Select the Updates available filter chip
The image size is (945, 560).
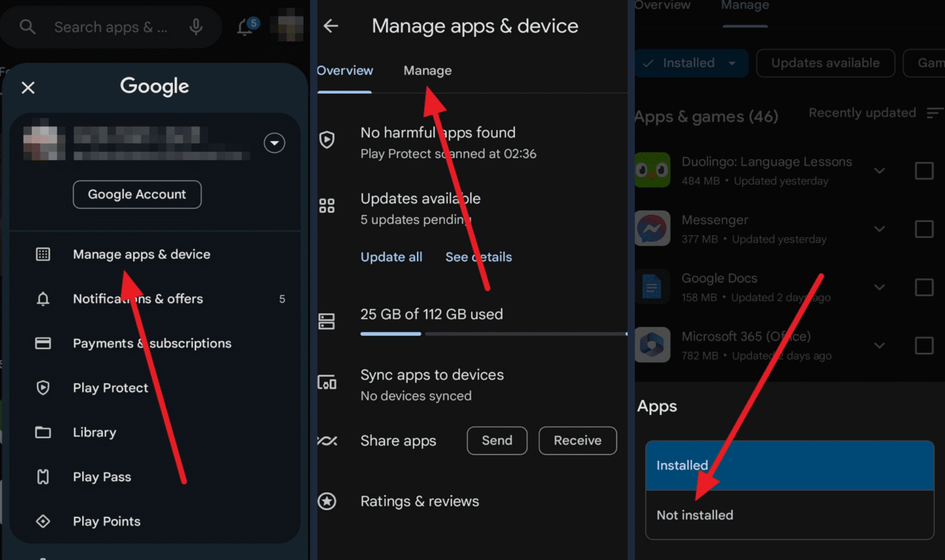tap(825, 63)
